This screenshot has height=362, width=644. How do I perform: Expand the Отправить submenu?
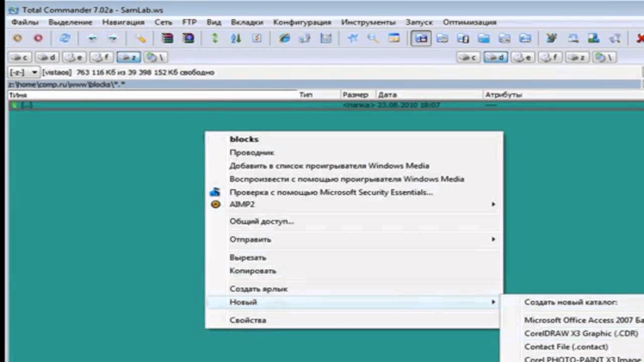pos(353,239)
